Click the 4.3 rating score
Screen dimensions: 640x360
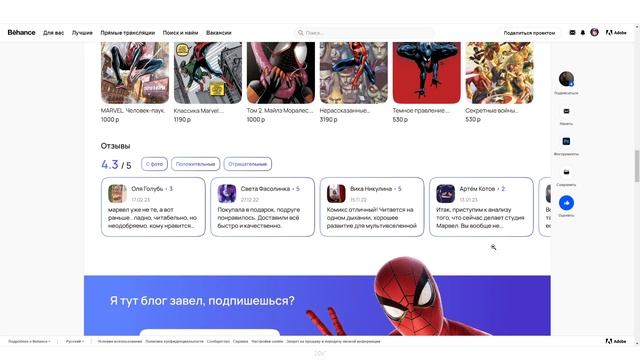[110, 164]
